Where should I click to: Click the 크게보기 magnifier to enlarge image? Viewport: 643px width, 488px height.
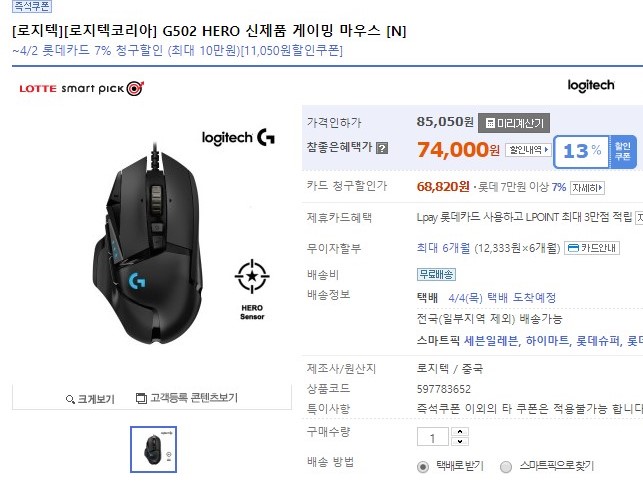pyautogui.click(x=90, y=399)
